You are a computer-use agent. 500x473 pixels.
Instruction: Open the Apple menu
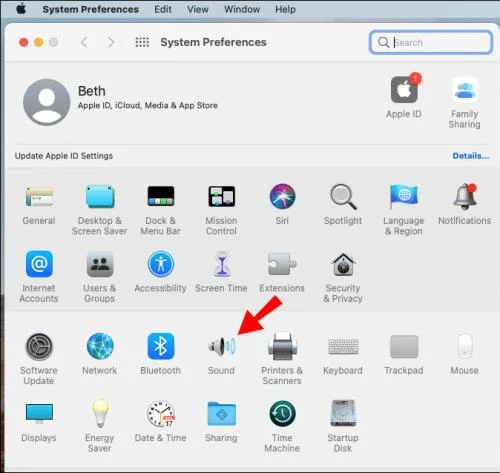tap(21, 9)
